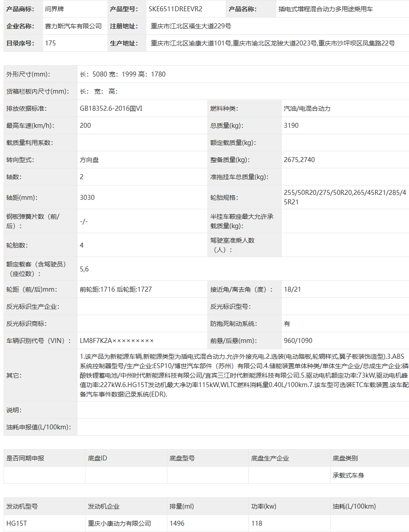The height and width of the screenshot is (532, 409).
Task: Select catalog number 175
Action: 50,43
